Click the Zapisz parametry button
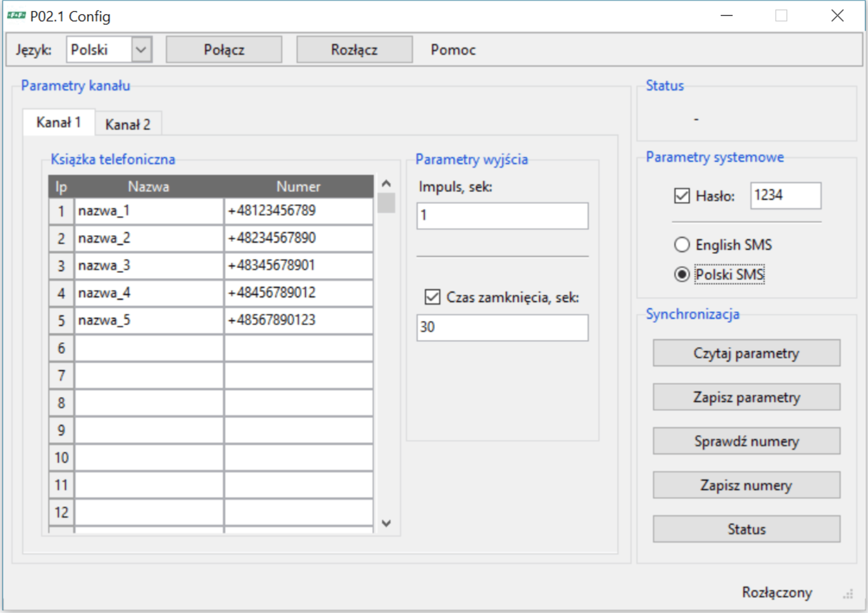The width and height of the screenshot is (868, 613). coord(746,397)
